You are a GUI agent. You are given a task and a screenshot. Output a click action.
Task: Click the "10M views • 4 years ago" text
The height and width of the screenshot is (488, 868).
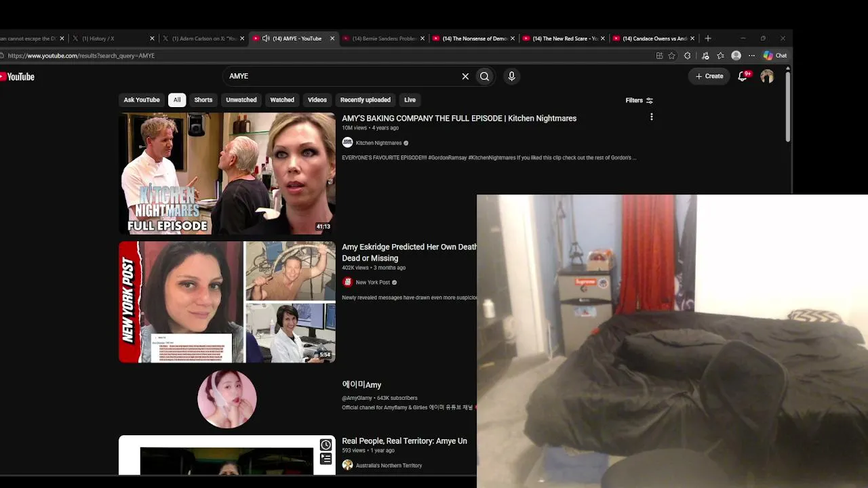pyautogui.click(x=370, y=127)
